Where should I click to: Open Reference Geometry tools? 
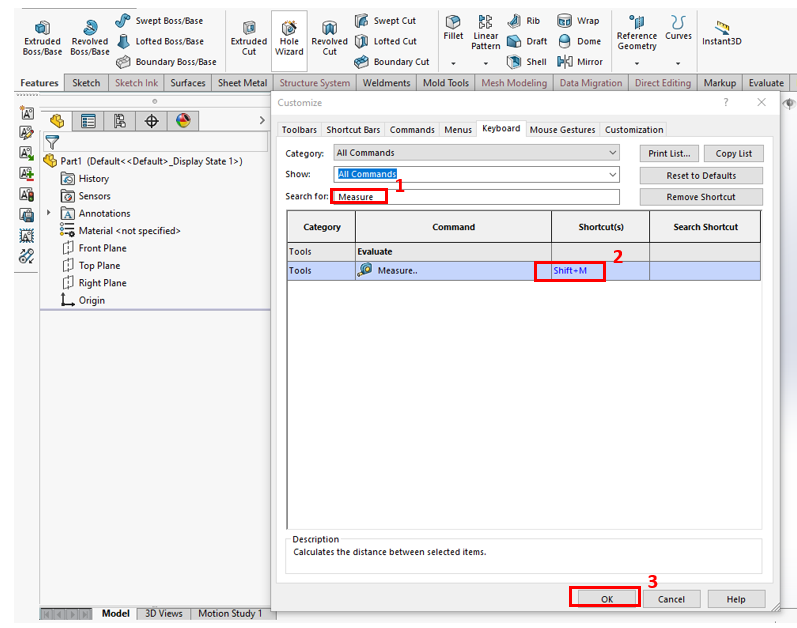(636, 33)
